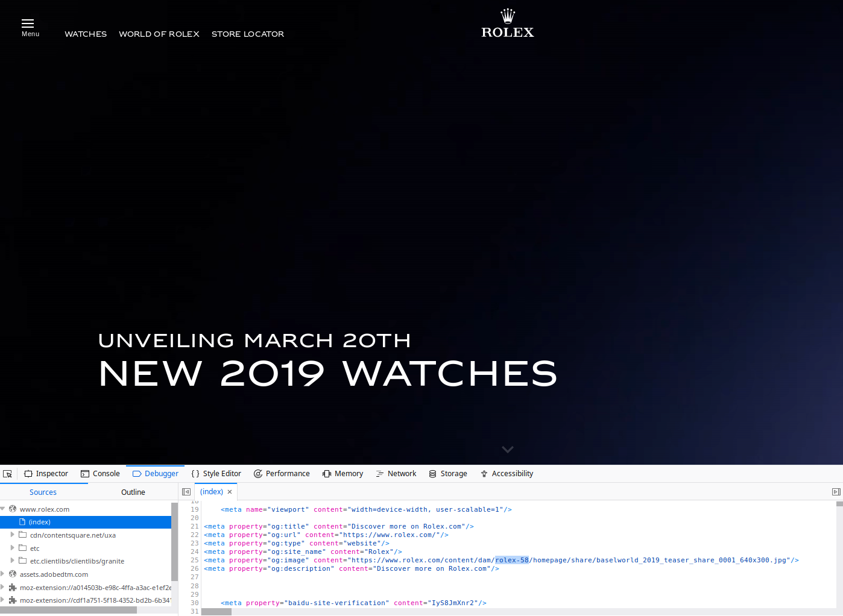Screen dimensions: 843x616
Task: Expand the moz-extension://cdf1a751 node
Action: tap(3, 600)
